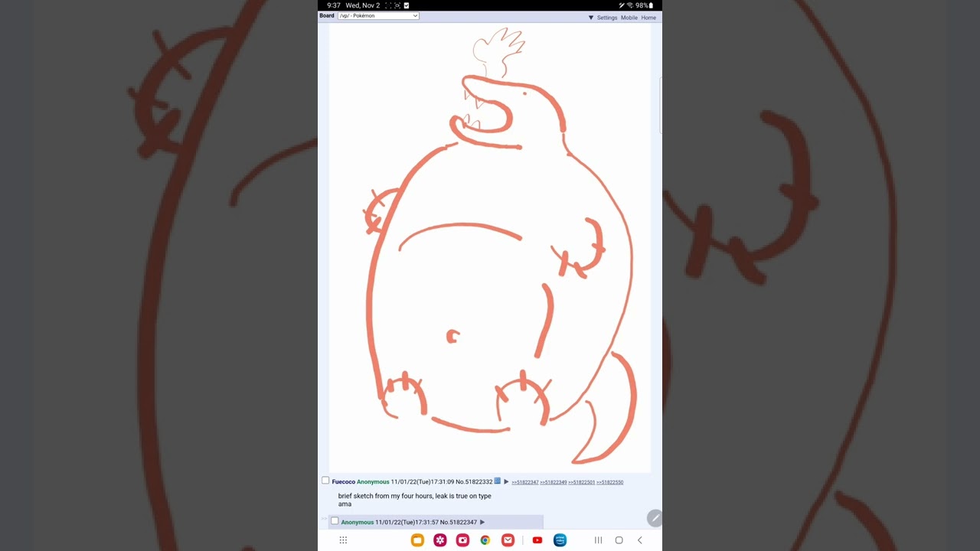Image resolution: width=980 pixels, height=551 pixels.
Task: Follow the backlink >>51822349
Action: tap(553, 482)
